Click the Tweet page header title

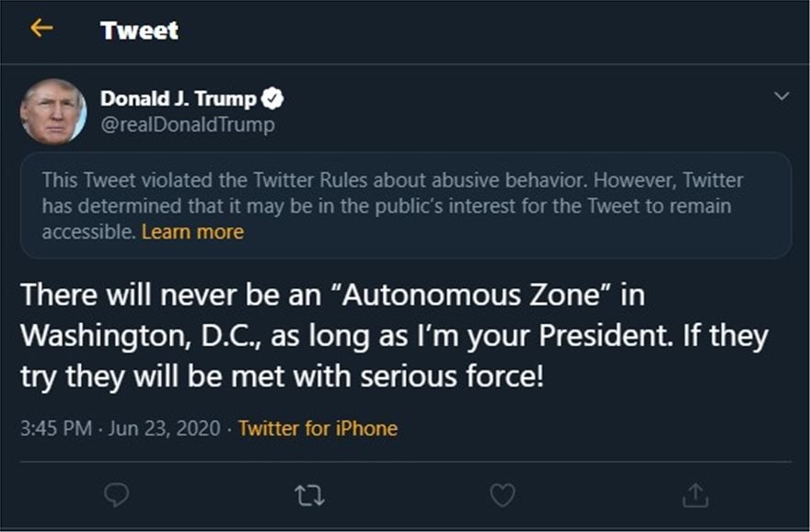[140, 30]
